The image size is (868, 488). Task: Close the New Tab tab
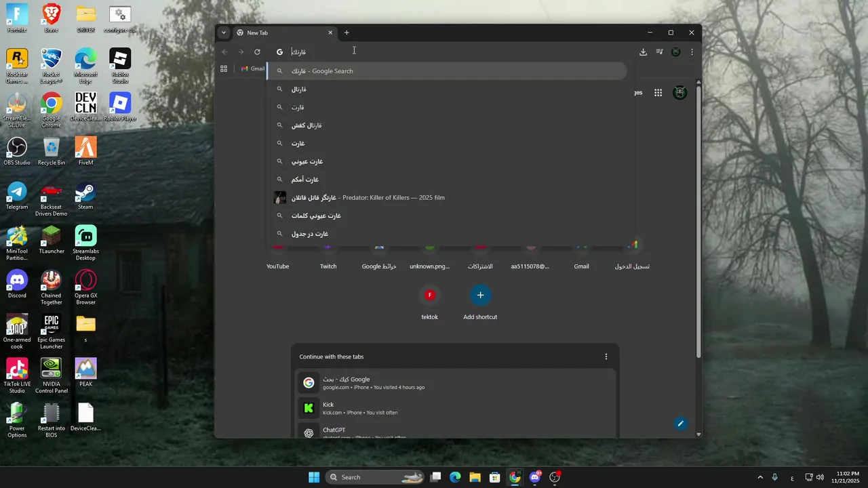point(330,33)
